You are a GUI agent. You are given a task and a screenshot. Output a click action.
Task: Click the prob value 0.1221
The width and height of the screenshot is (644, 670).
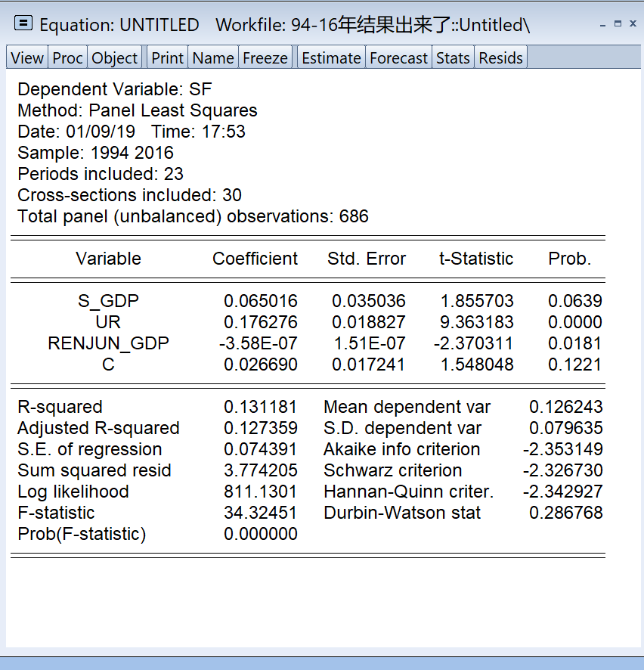[x=574, y=364]
